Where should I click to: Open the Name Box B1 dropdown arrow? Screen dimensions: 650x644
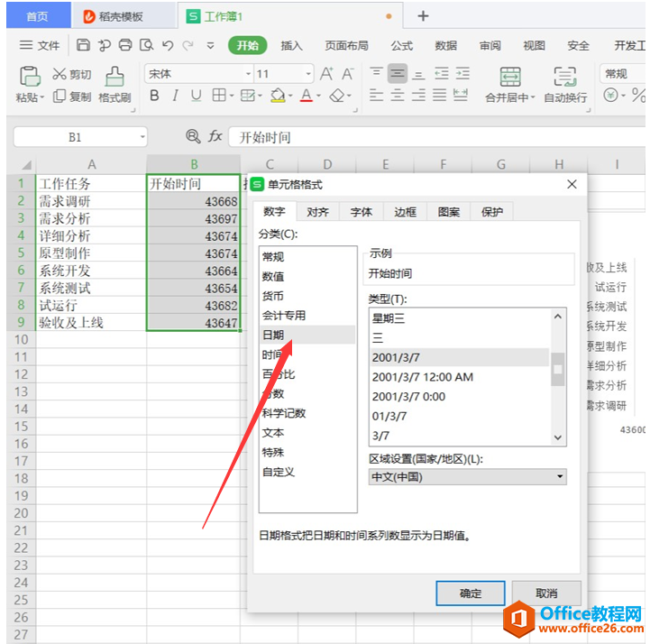click(142, 137)
